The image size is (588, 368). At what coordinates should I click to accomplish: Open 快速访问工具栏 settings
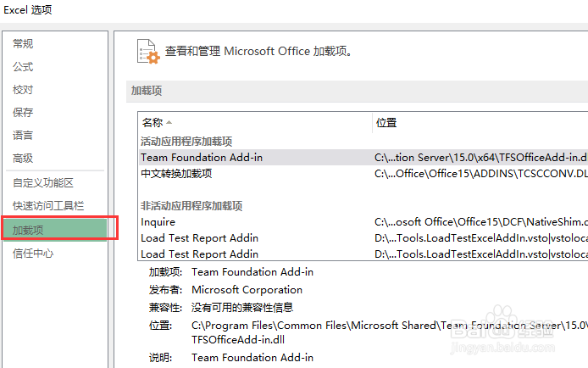(48, 205)
